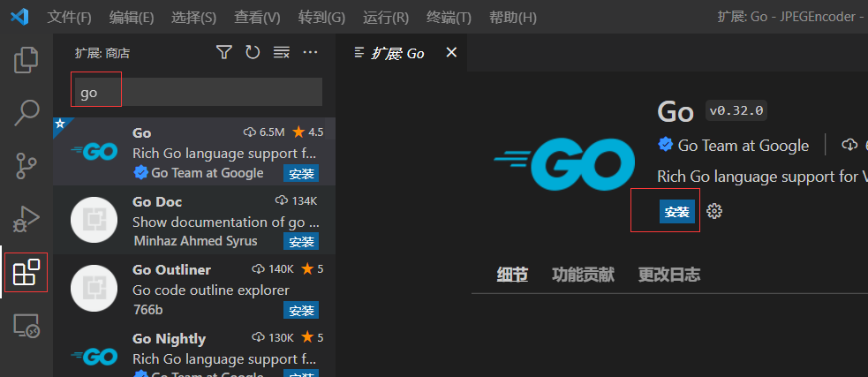Open the 转到(G) menu

[321, 18]
